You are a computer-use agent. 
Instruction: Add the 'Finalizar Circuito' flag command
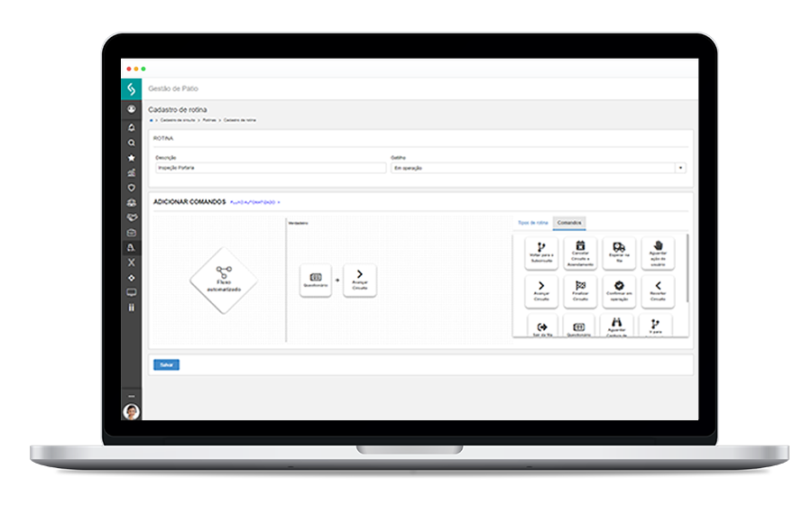[x=580, y=291]
